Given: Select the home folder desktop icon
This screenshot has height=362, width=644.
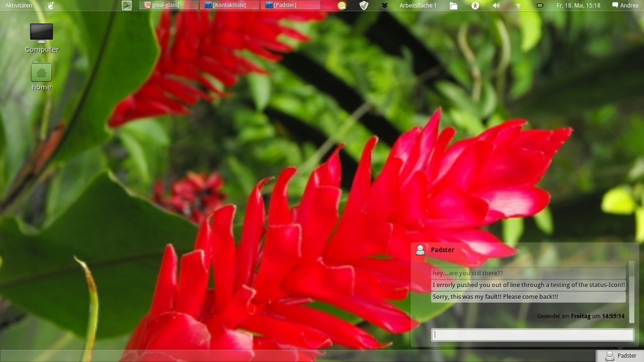Looking at the screenshot, I should pos(41,76).
